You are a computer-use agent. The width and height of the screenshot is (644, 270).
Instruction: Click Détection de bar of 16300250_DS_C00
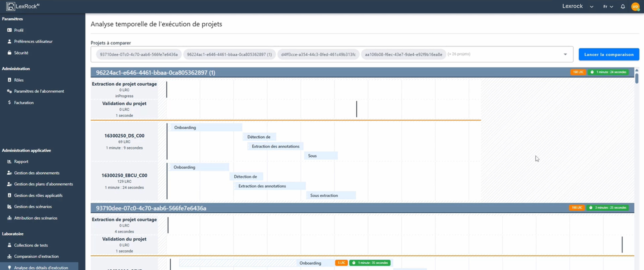click(x=259, y=137)
